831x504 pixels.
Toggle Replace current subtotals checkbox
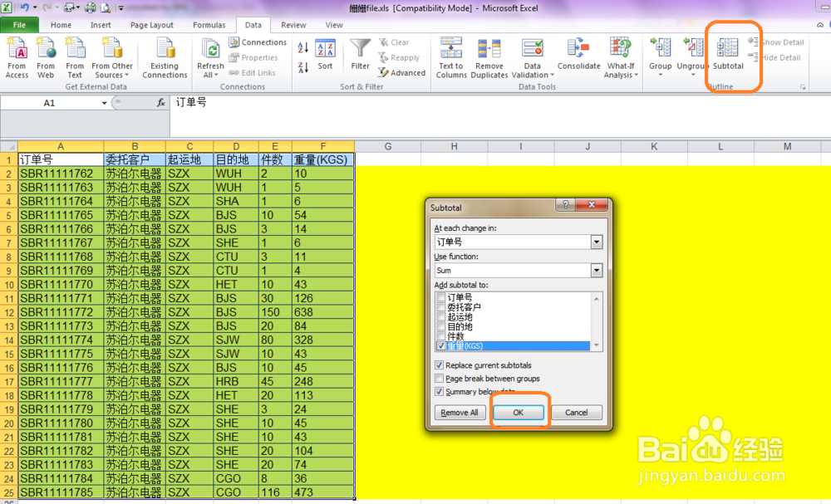[x=439, y=365]
